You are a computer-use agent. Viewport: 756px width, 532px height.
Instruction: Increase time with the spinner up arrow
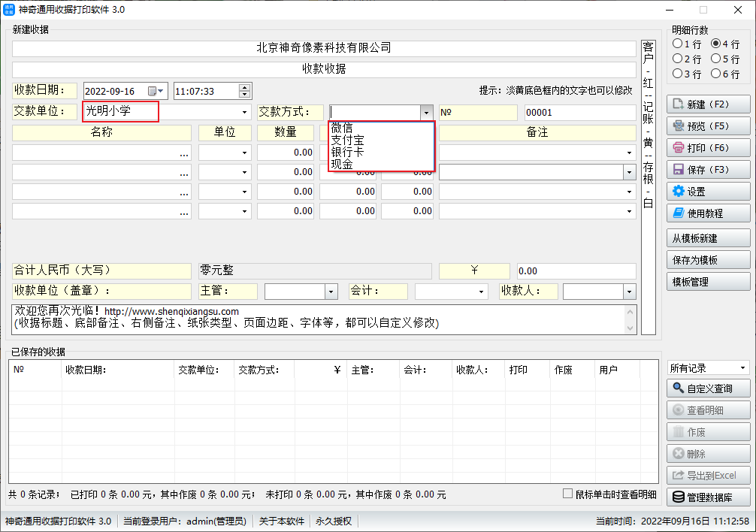click(244, 87)
